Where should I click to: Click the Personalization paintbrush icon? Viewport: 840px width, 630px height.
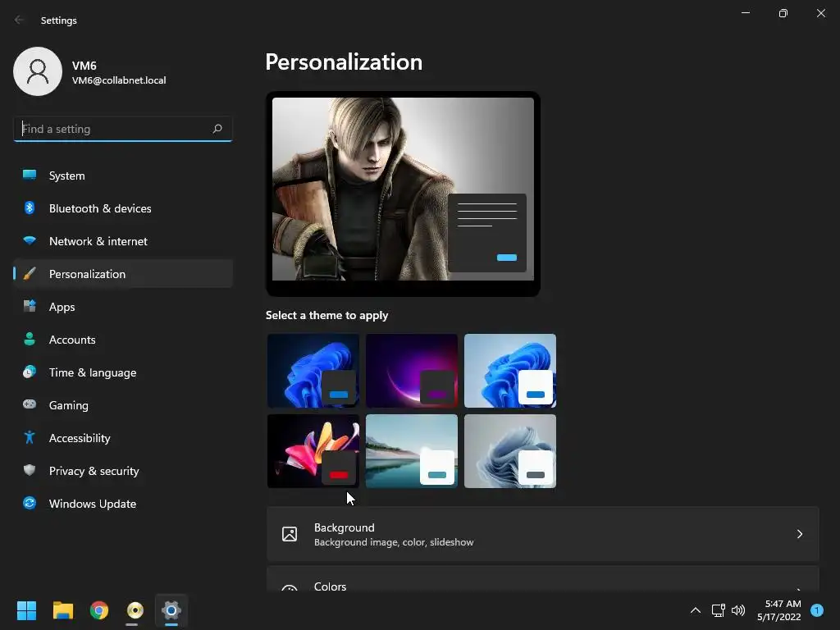coord(30,274)
